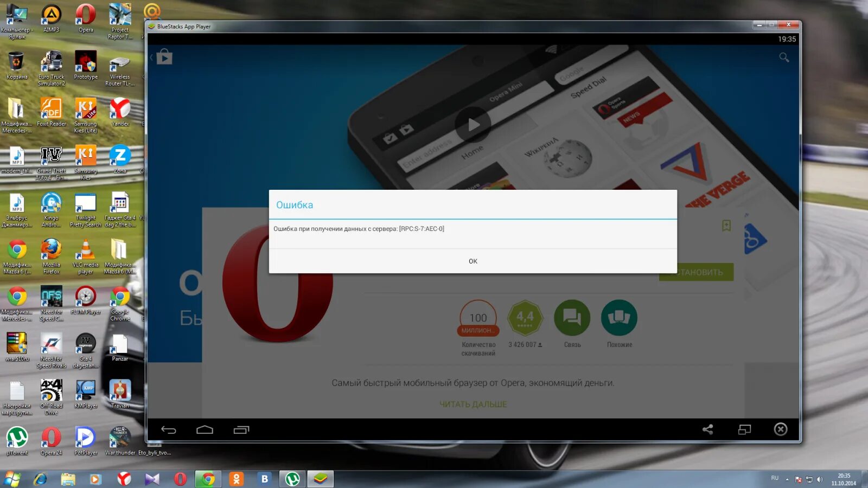Open War Thunder desktop shortcut
Viewport: 868px width, 488px height.
(x=120, y=441)
